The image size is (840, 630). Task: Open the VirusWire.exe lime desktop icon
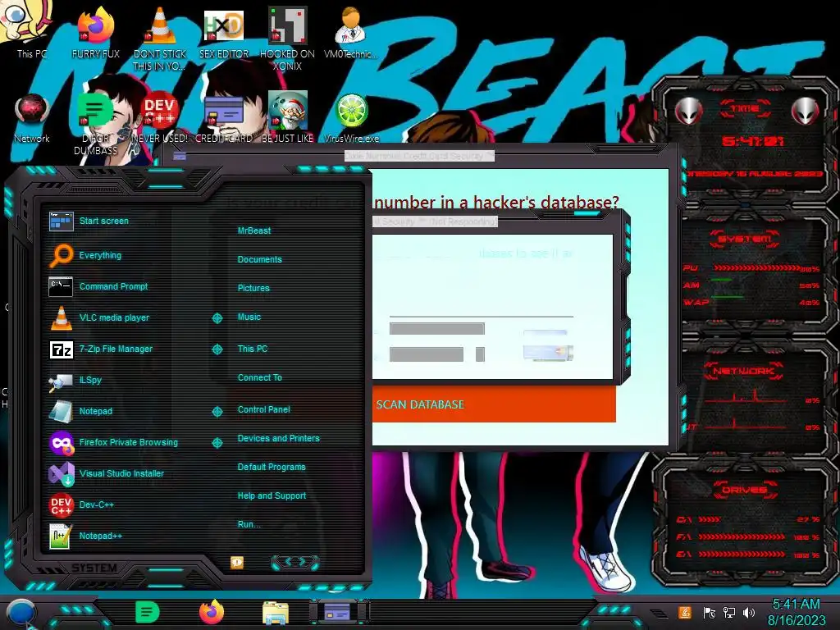351,118
